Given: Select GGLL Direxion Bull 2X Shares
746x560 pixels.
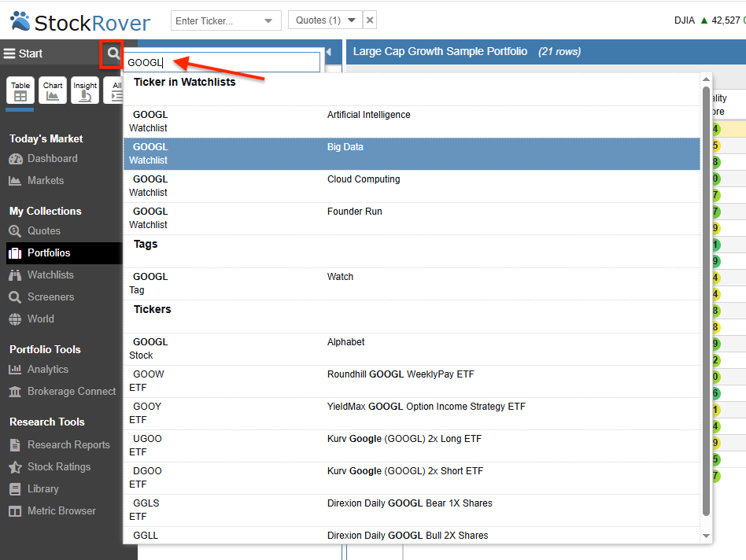Looking at the screenshot, I should 412,536.
